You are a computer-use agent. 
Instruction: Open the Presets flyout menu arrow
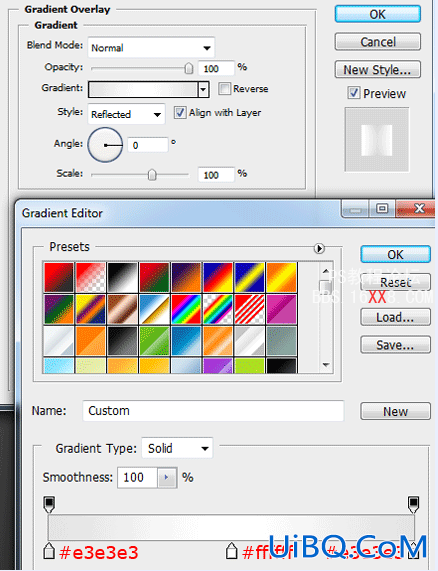click(x=319, y=248)
